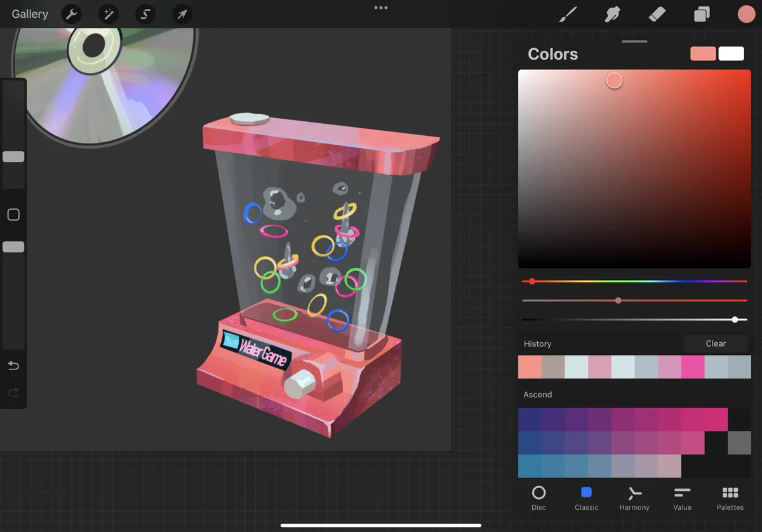Tap the Water Game label on the canvas

tap(256, 350)
